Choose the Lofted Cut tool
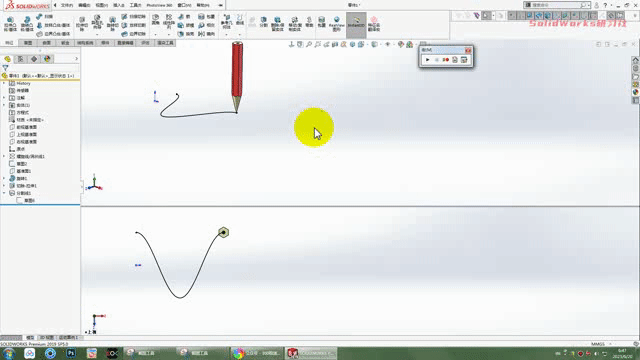The image size is (640, 360). point(134,25)
